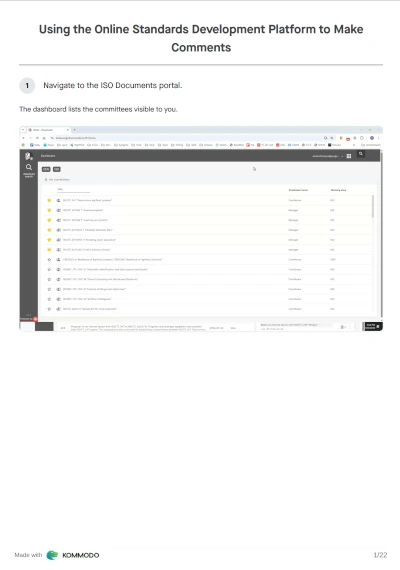Screen dimensions: 400x570
Task: Click the Dashboard label in header
Action: tap(48, 156)
